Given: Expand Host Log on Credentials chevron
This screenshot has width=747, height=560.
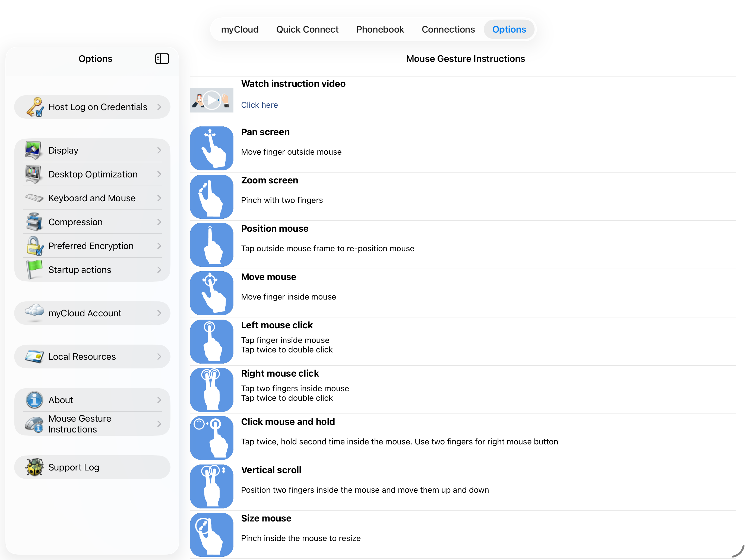Looking at the screenshot, I should 159,107.
